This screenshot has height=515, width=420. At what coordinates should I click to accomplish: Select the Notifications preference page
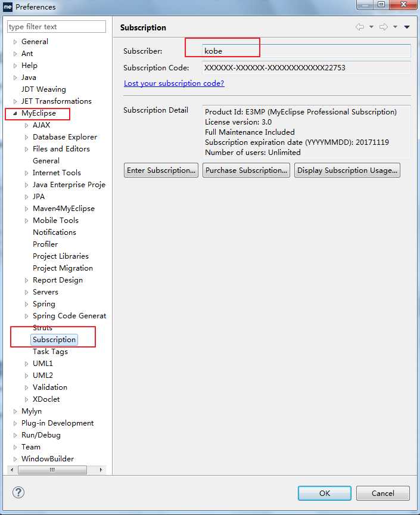pos(55,232)
